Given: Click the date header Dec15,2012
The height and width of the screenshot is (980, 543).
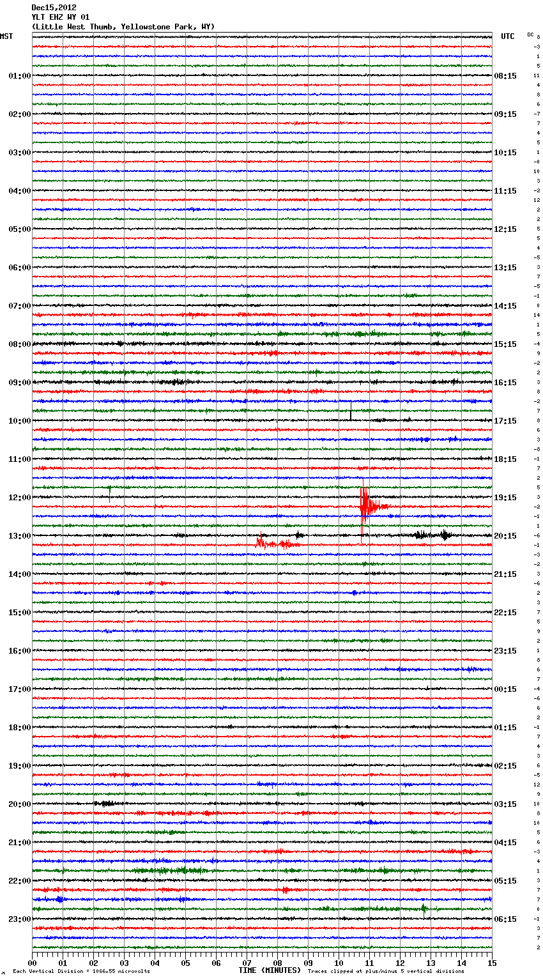Looking at the screenshot, I should [x=54, y=8].
